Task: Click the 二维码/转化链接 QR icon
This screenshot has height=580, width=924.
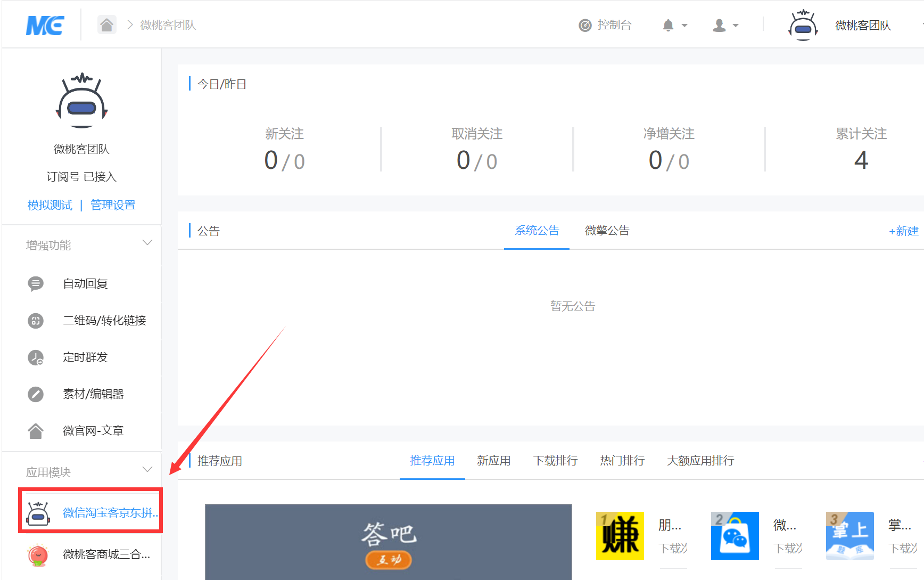Action: [x=36, y=321]
